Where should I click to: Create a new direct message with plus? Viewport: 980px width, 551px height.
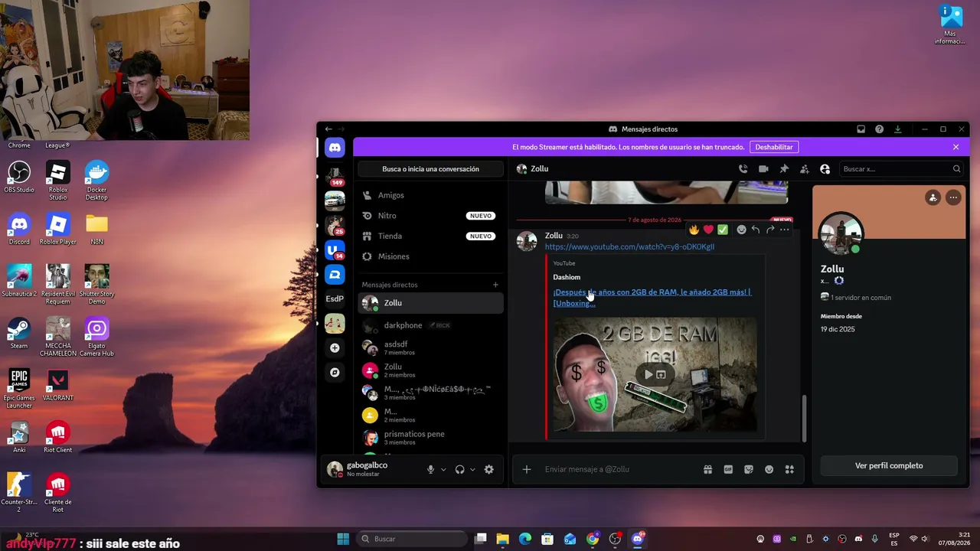click(x=495, y=285)
